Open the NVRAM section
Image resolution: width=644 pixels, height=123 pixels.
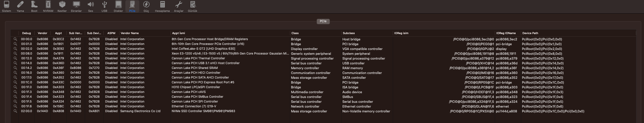48,6
